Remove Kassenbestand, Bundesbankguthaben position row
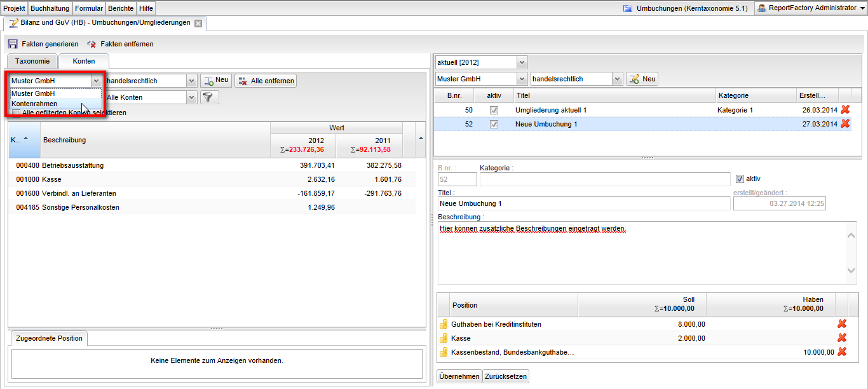 (842, 352)
